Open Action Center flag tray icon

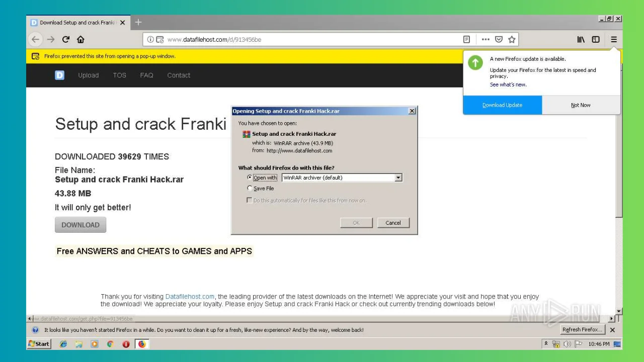click(x=579, y=344)
